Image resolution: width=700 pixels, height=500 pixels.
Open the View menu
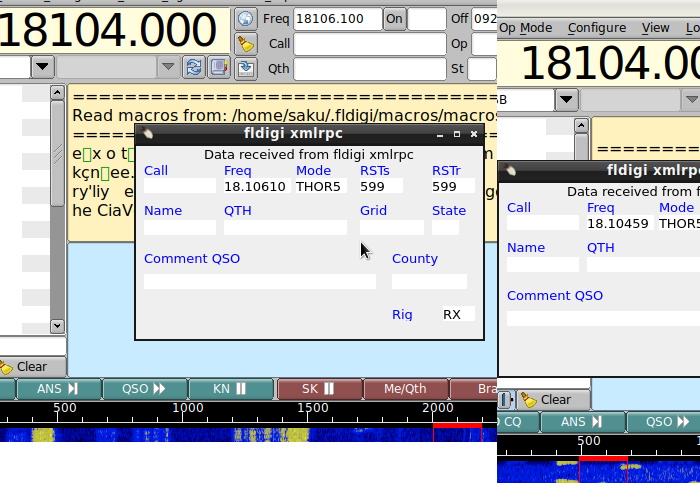click(655, 28)
